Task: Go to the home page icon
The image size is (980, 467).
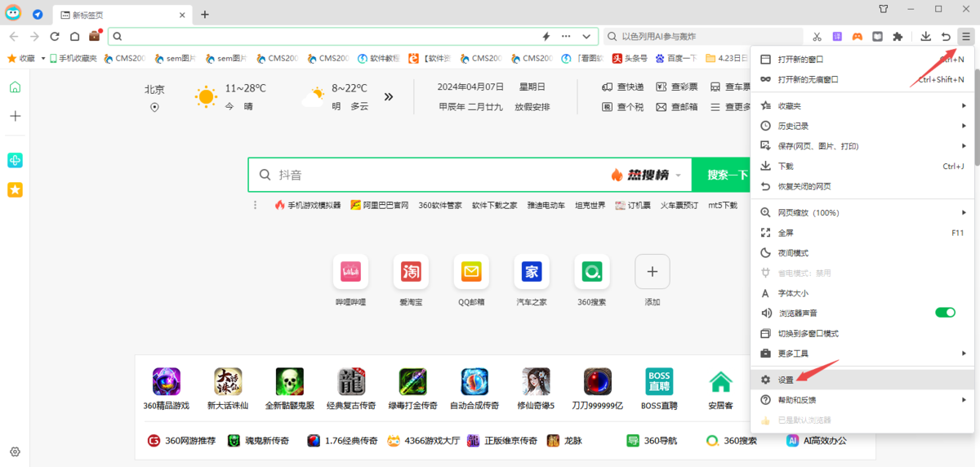Action: coord(74,36)
